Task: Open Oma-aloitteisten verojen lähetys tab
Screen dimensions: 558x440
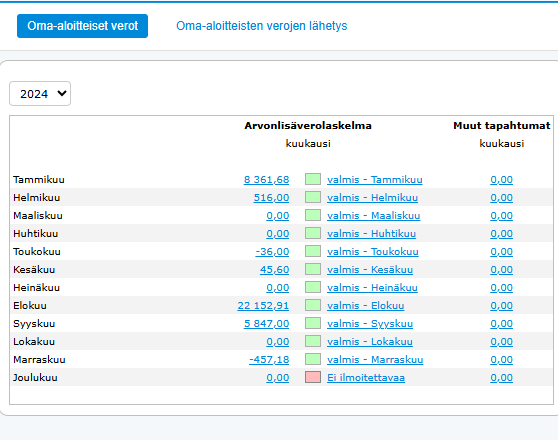Action: tap(262, 26)
